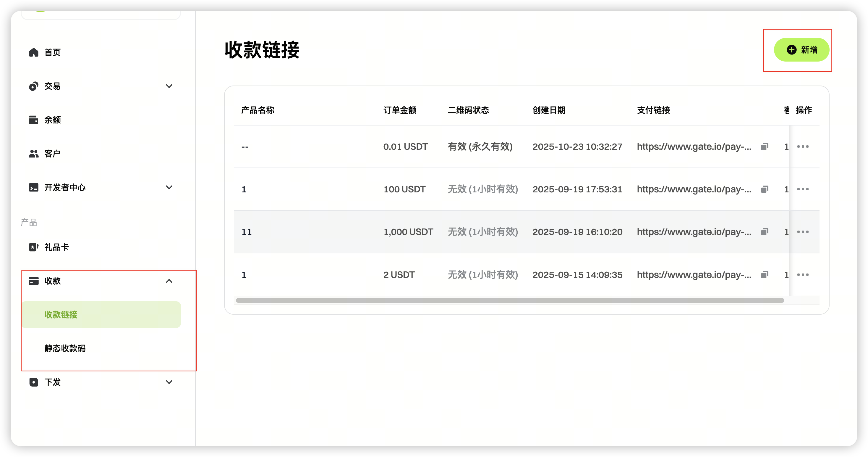Open the three-dot actions for the 2 USDT row
868x457 pixels.
pos(803,275)
